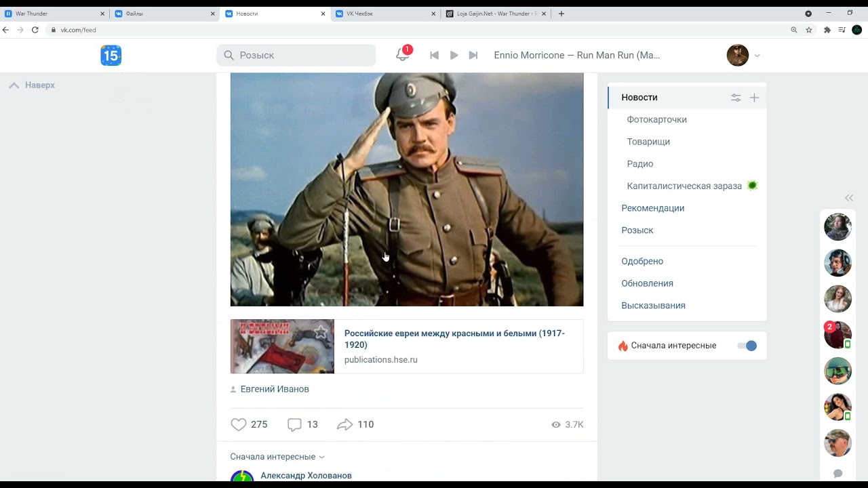The width and height of the screenshot is (868, 488).
Task: Open a new browser tab
Action: tap(561, 14)
